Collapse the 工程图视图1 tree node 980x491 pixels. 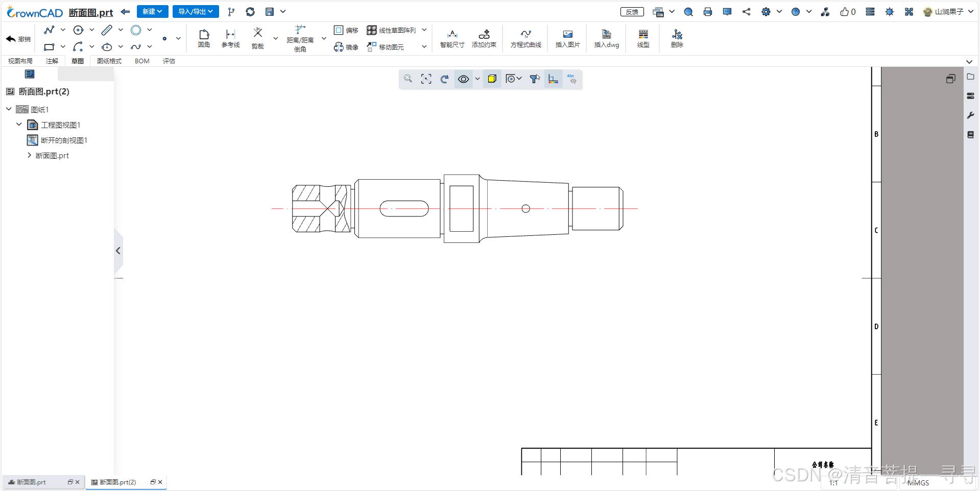tap(19, 125)
